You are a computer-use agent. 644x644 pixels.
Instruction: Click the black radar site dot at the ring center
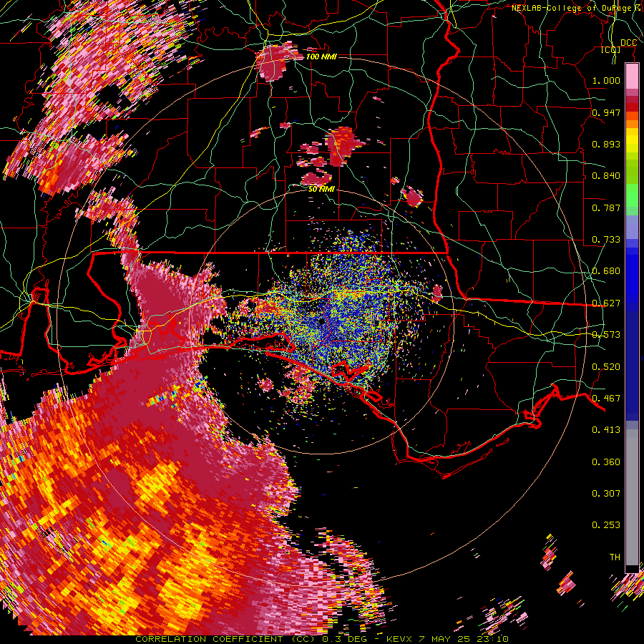point(321,323)
